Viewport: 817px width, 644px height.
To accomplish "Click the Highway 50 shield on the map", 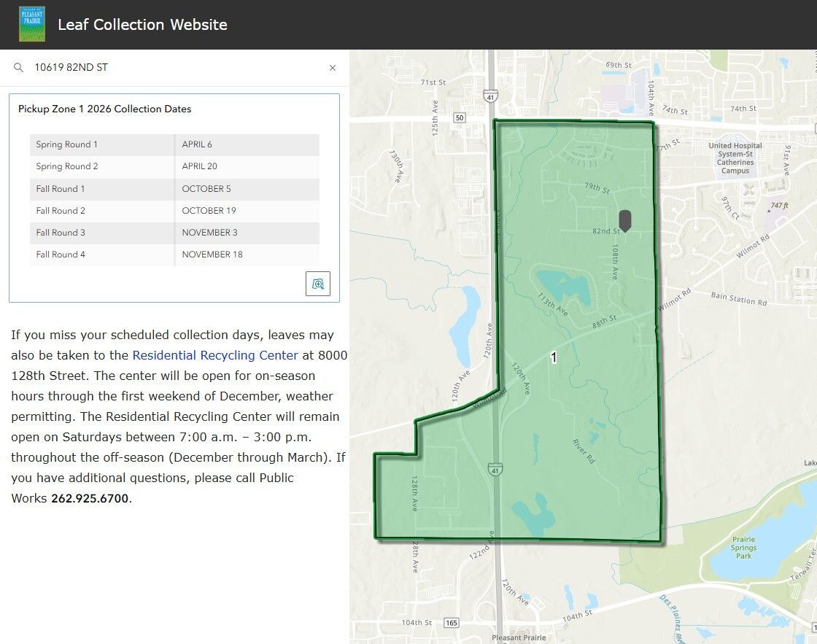I will [x=459, y=117].
